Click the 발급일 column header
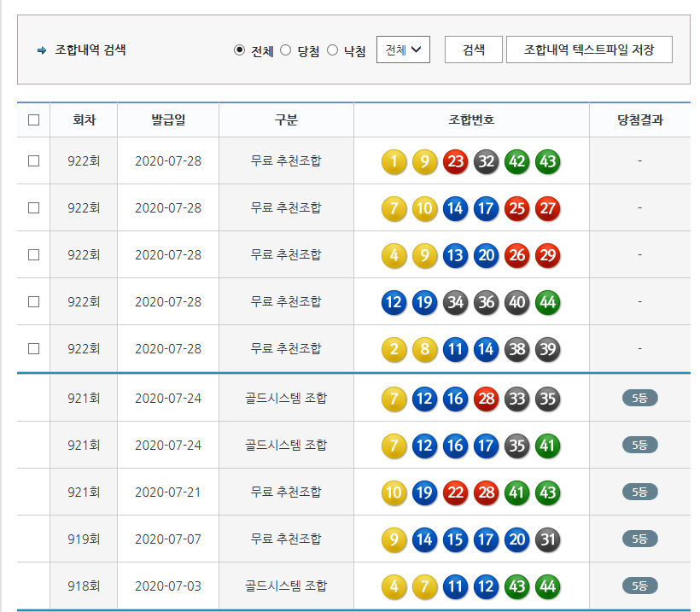The width and height of the screenshot is (700, 612). pyautogui.click(x=167, y=120)
